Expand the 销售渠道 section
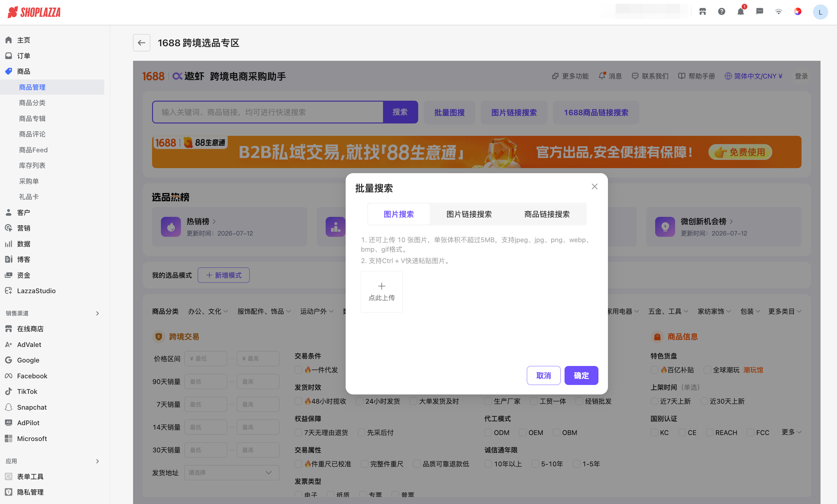This screenshot has width=837, height=504. pyautogui.click(x=98, y=313)
